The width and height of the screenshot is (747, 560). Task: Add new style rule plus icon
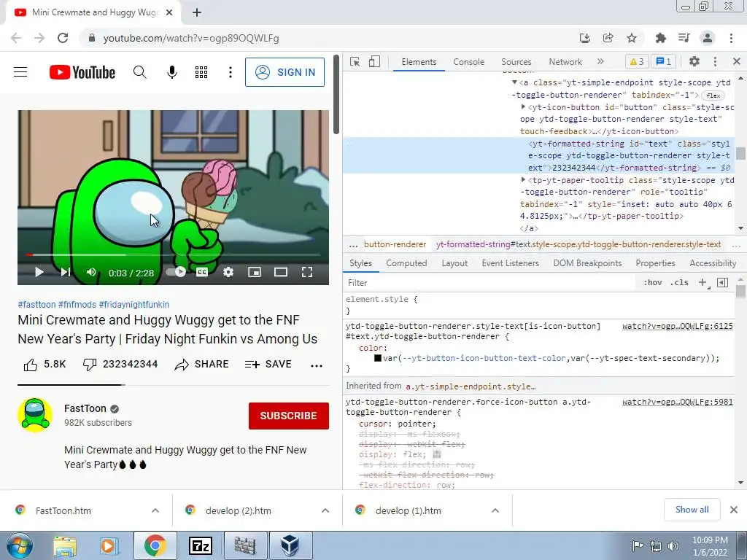(703, 282)
